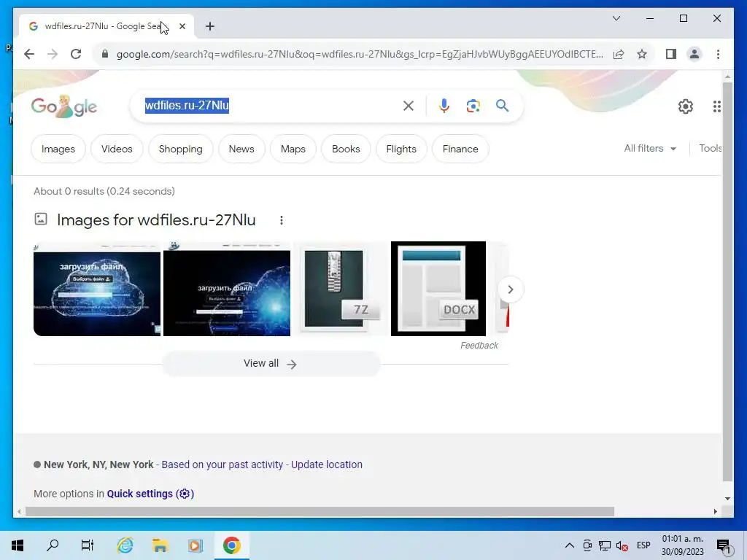747x560 pixels.
Task: Open network tray icon
Action: pyautogui.click(x=605, y=545)
